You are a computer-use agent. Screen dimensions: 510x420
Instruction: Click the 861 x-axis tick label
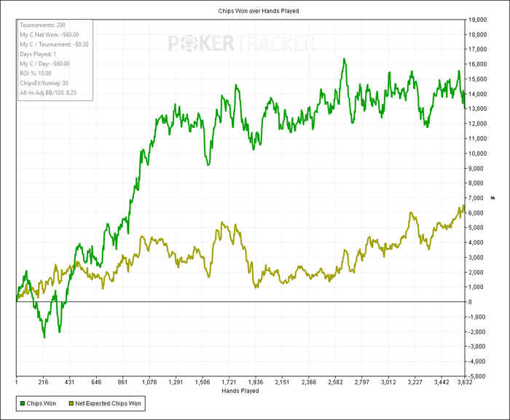(x=123, y=382)
